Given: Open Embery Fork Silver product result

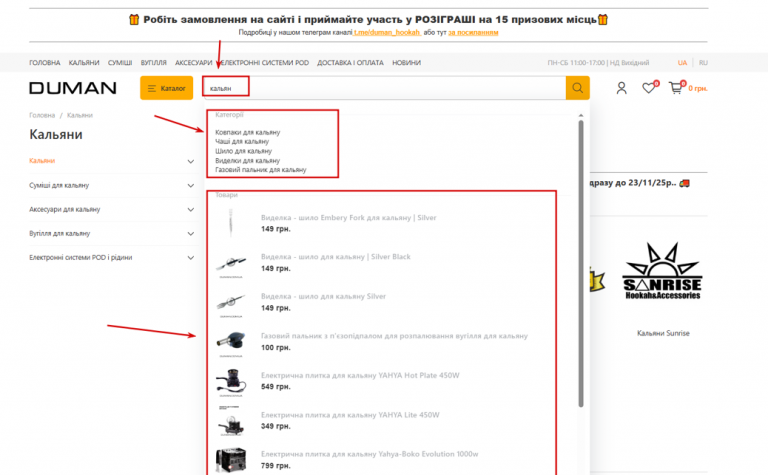Looking at the screenshot, I should point(348,217).
